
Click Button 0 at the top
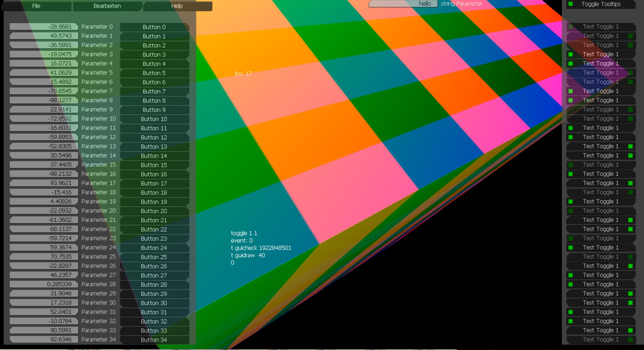click(x=155, y=27)
